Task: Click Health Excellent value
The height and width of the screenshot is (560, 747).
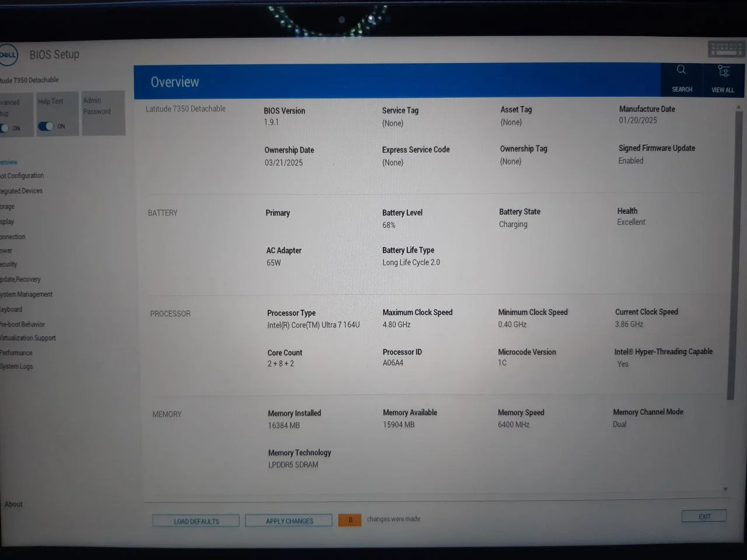Action: point(631,222)
